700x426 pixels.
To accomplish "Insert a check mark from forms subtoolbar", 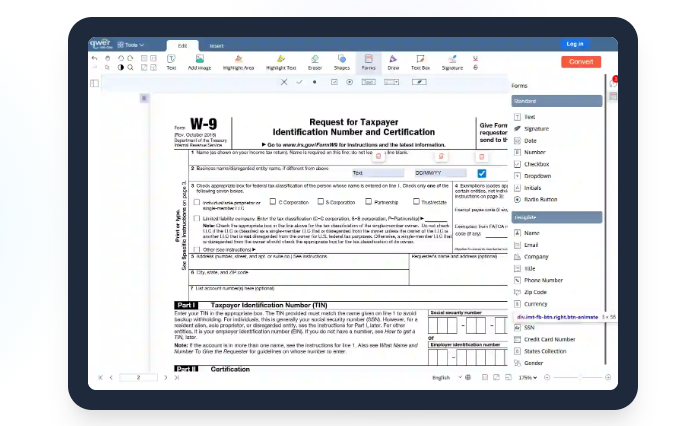I will point(299,82).
